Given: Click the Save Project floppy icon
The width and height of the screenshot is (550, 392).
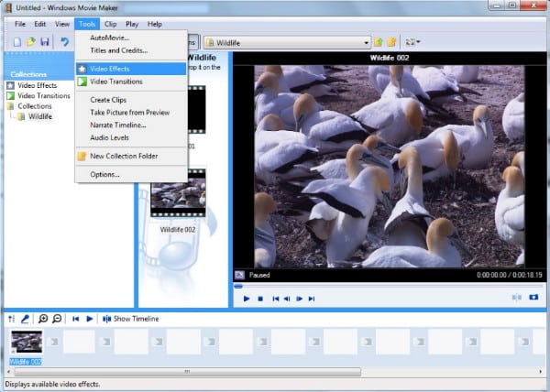Looking at the screenshot, I should (x=45, y=42).
